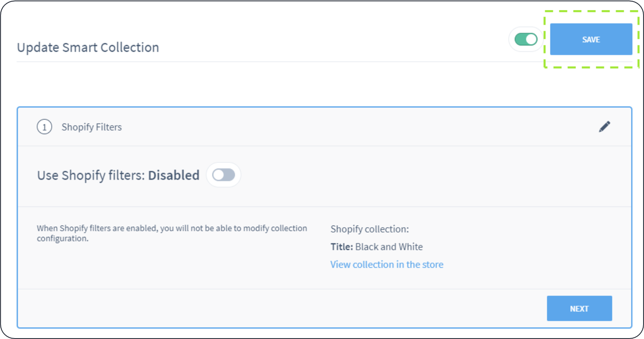This screenshot has width=644, height=339.
Task: Click the word Filters in section header
Action: point(109,127)
